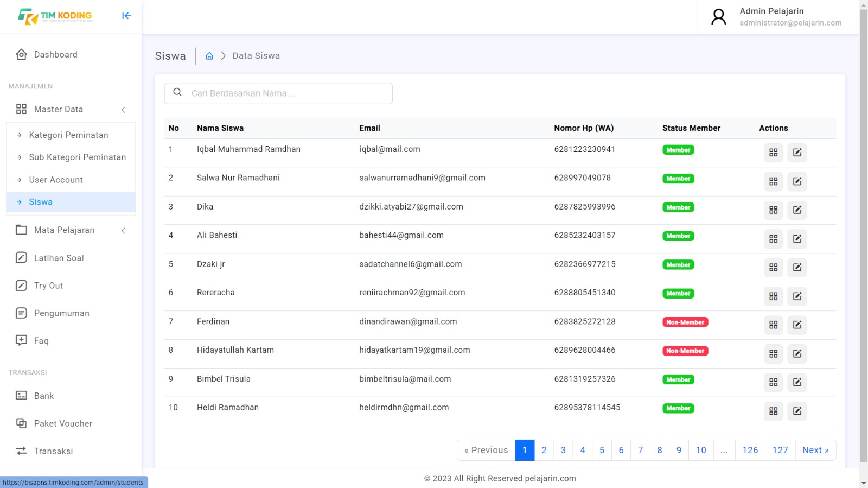Collapse the sidebar with the arrow icon
868x488 pixels.
(x=126, y=16)
